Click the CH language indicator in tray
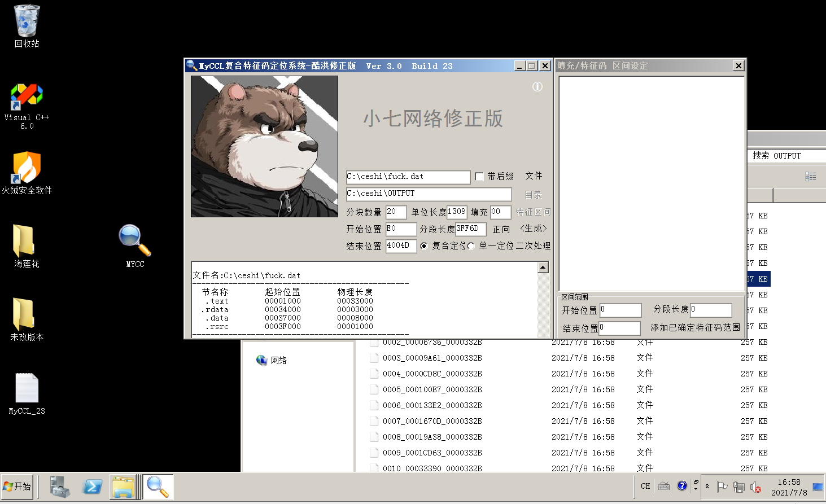This screenshot has height=504, width=826. click(645, 486)
